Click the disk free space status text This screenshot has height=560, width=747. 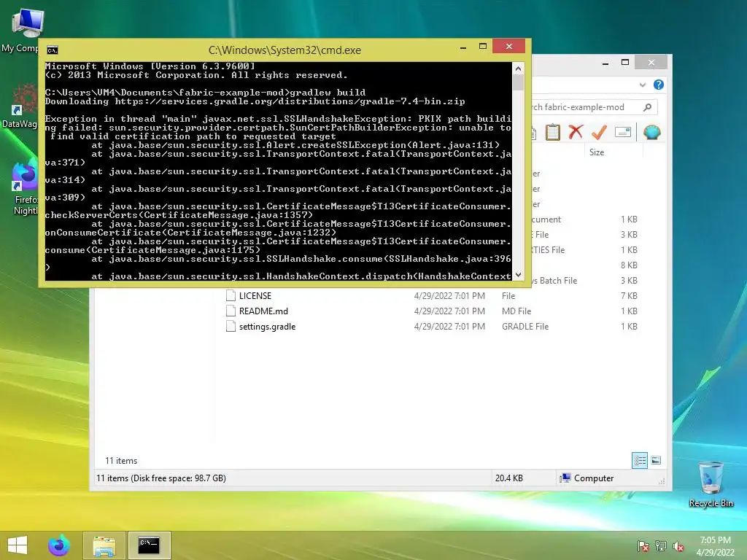[161, 478]
